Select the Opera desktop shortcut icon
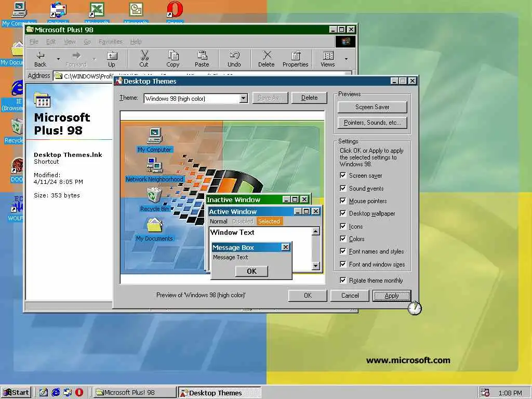Viewport: 532px width, 399px height. pyautogui.click(x=175, y=10)
